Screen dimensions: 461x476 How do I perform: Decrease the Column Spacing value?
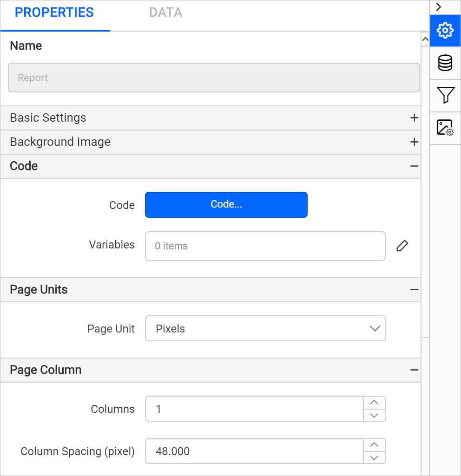[374, 457]
